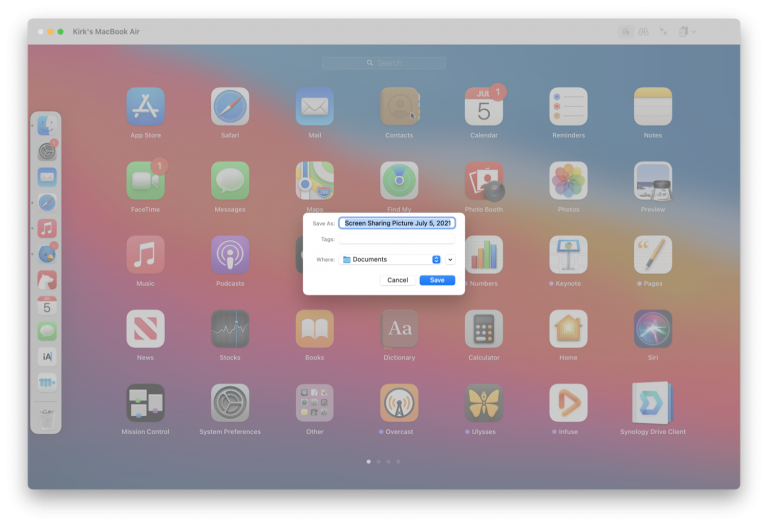Open the Numbers app
This screenshot has height=526, width=768.
point(484,255)
